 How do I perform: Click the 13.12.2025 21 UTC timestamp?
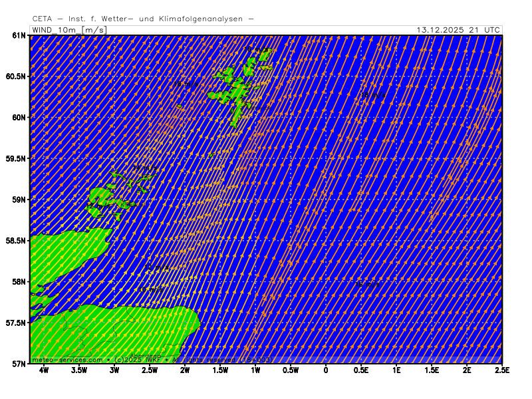point(458,30)
